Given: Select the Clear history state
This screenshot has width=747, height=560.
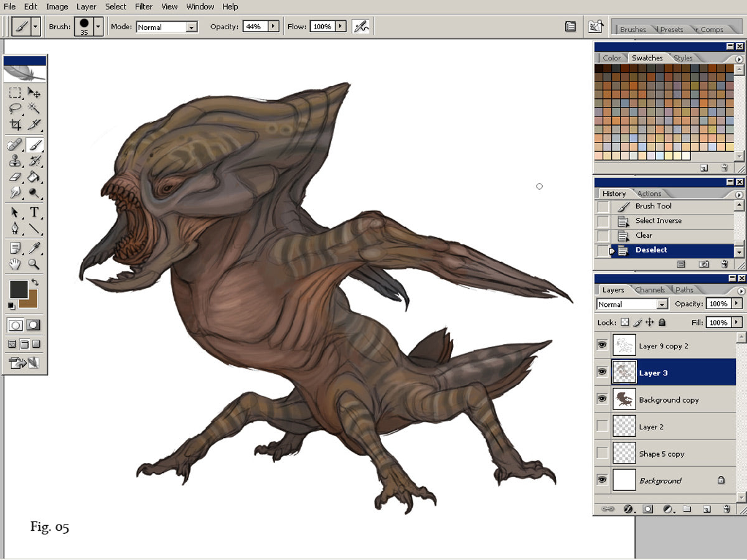Looking at the screenshot, I should [x=644, y=235].
